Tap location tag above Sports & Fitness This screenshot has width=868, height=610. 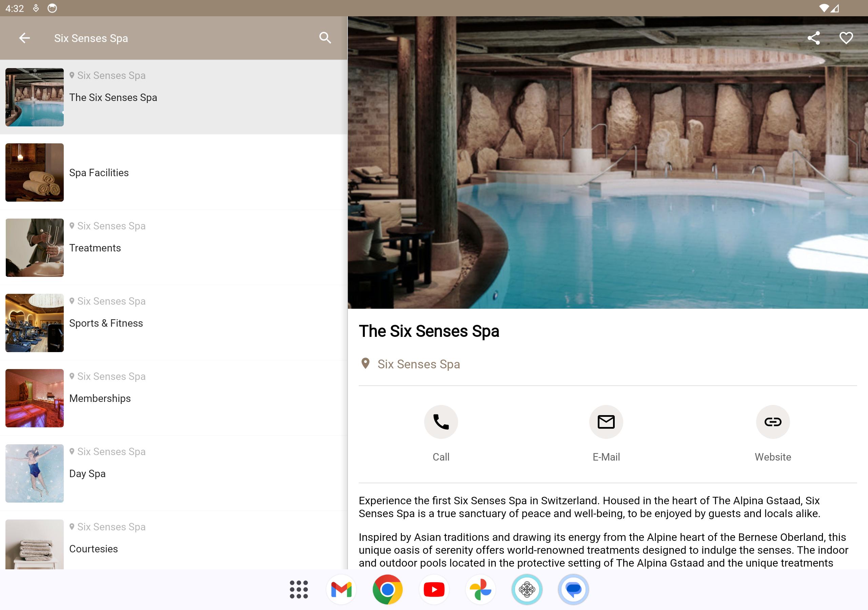[x=107, y=301]
